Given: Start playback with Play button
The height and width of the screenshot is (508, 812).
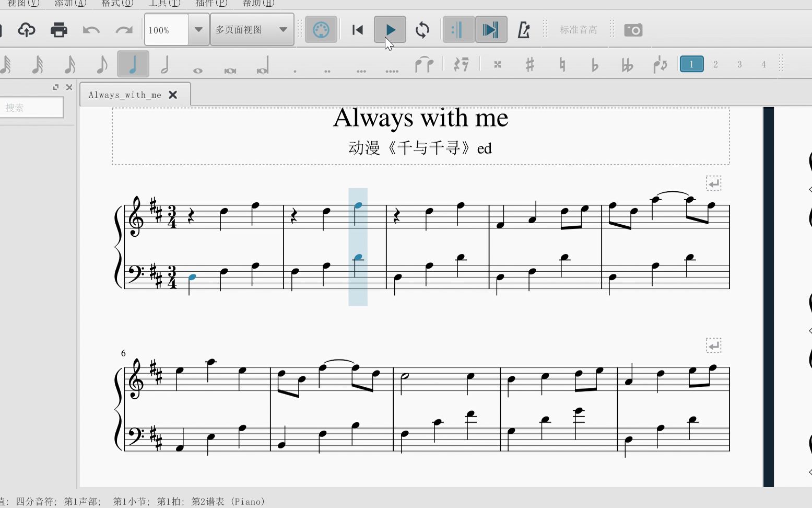Looking at the screenshot, I should (x=390, y=30).
